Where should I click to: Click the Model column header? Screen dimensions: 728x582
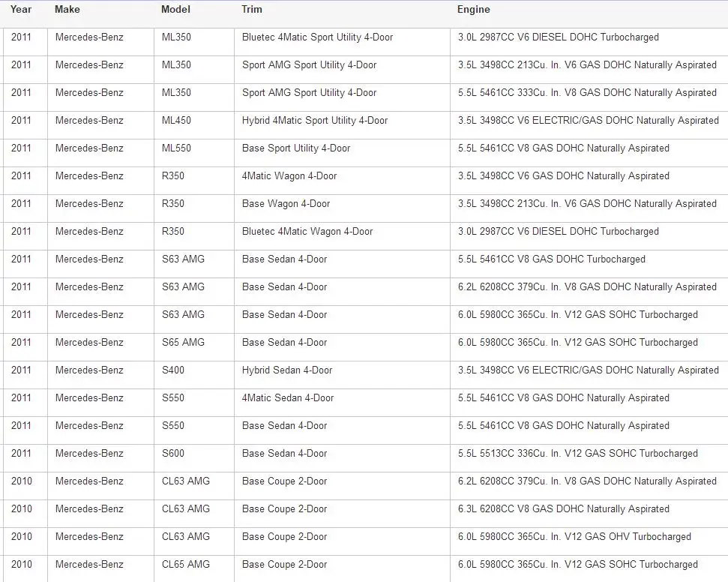pos(175,9)
